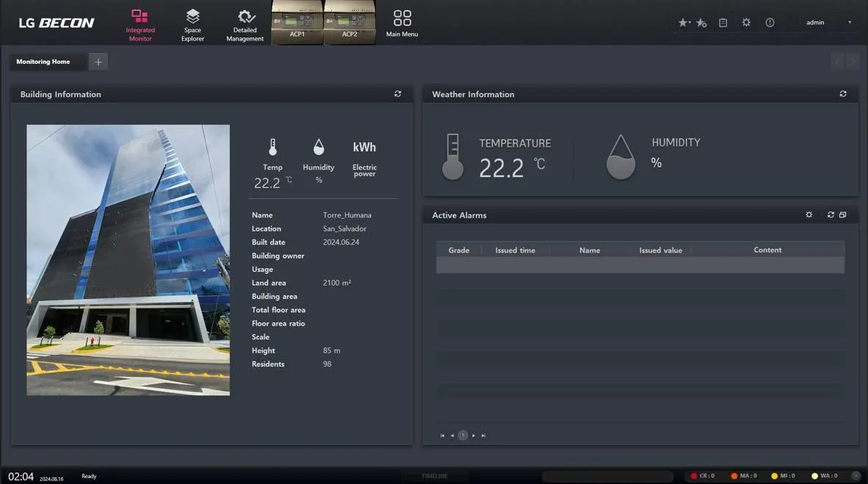
Task: Go to previous tab arrow
Action: coord(838,62)
